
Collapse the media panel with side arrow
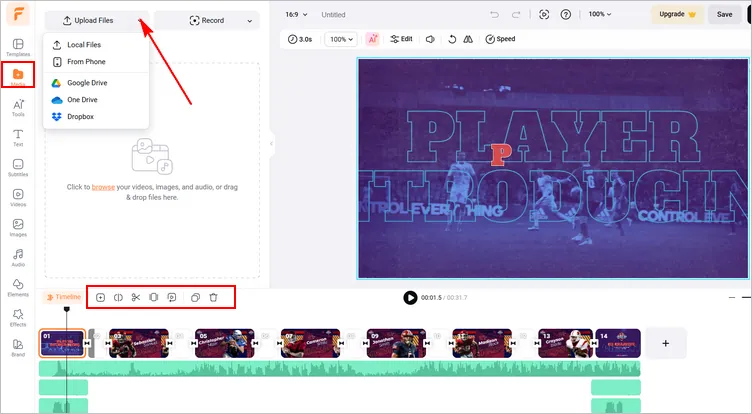(x=271, y=143)
